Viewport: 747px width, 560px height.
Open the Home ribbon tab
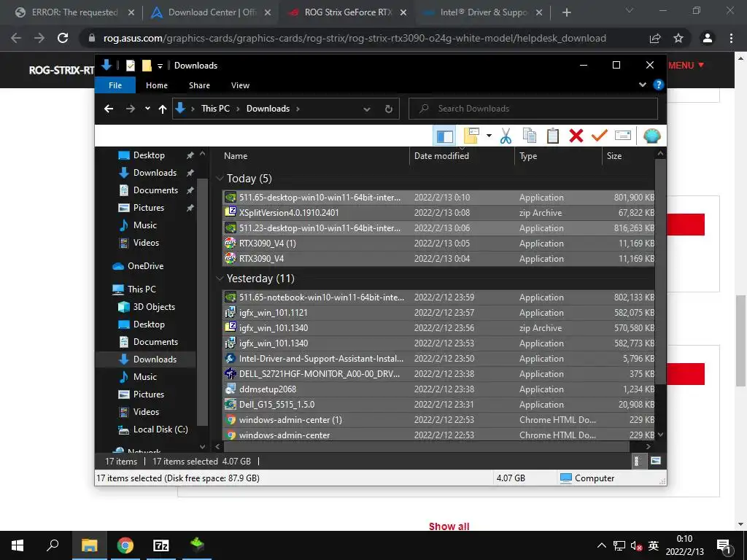[157, 85]
